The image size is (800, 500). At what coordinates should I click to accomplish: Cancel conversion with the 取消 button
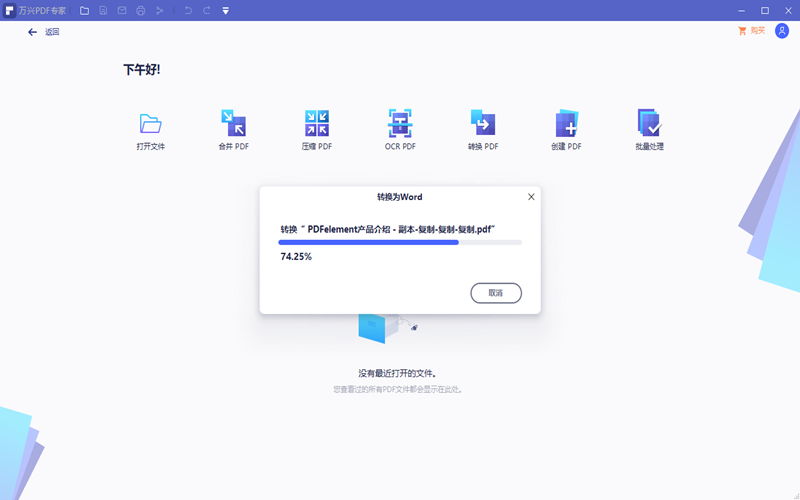pos(496,293)
